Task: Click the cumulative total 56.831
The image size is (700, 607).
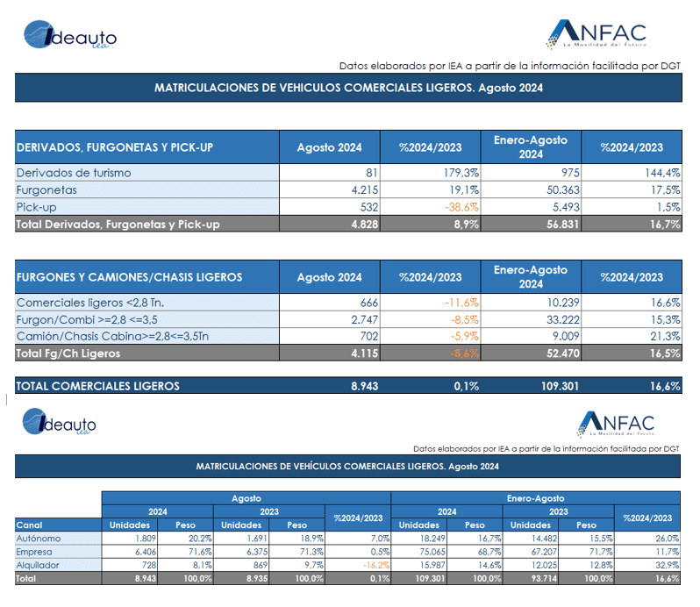Action: coord(563,224)
